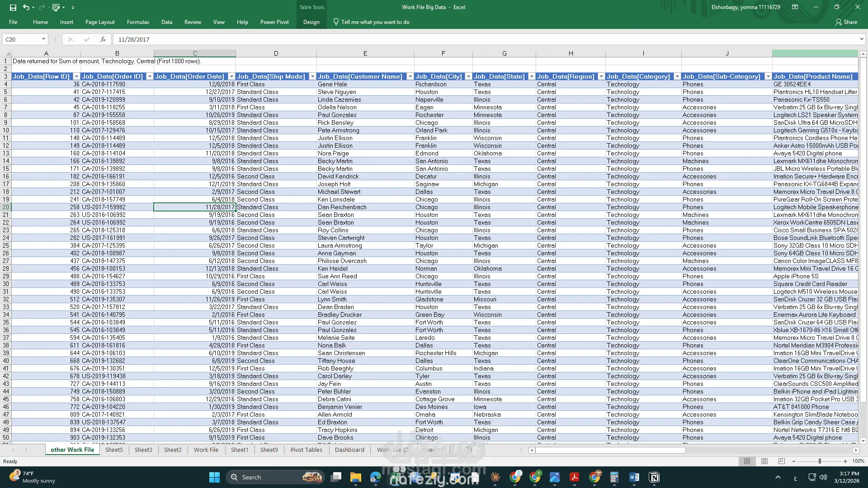The image size is (868, 488).
Task: Click the Redo arrow icon
Action: tap(42, 7)
